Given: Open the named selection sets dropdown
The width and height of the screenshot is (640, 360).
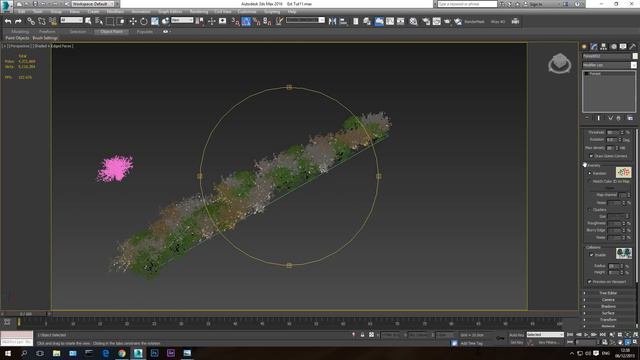Looking at the screenshot, I should 305,20.
